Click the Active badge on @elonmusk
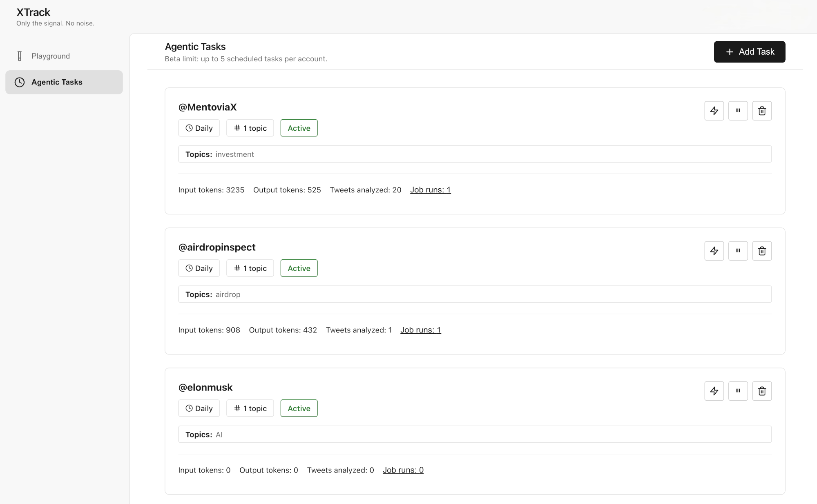The image size is (817, 504). pyautogui.click(x=299, y=408)
